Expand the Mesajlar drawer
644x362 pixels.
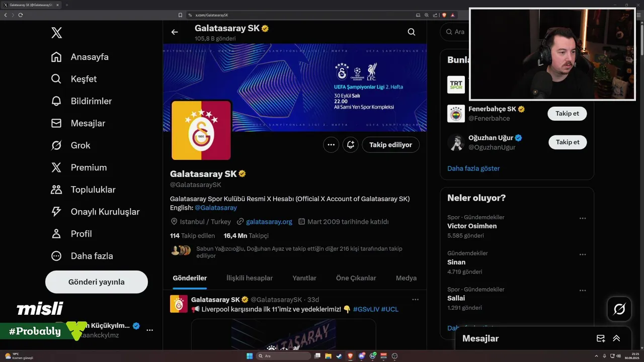(x=616, y=338)
